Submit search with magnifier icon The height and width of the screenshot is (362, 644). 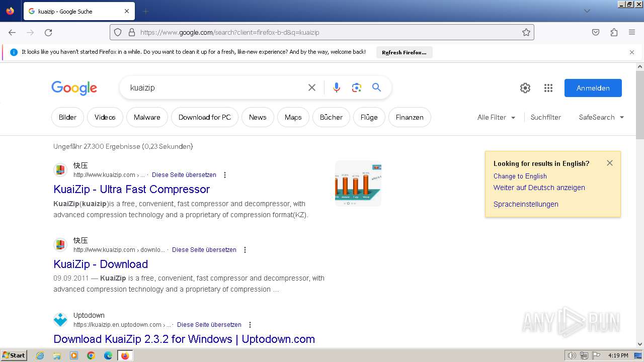click(376, 87)
